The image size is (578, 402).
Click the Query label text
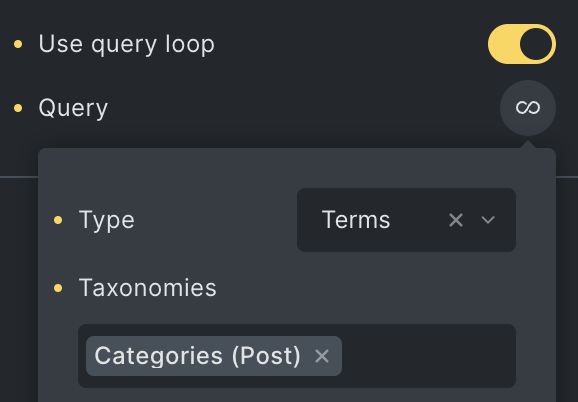tap(73, 108)
